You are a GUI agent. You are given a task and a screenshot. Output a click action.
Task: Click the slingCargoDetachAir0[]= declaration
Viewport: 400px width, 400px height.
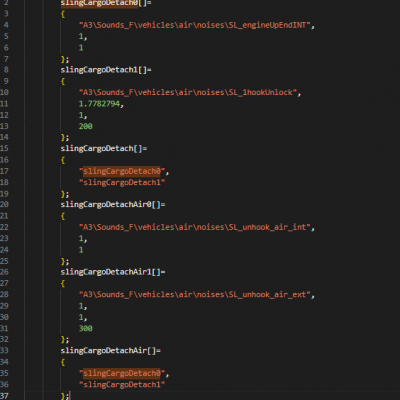113,205
